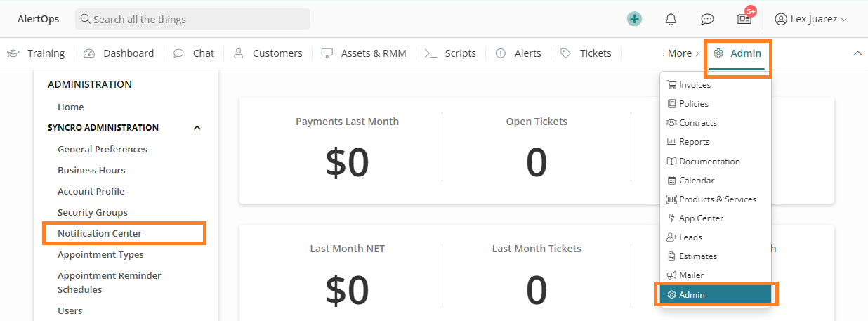Expand the More navigation menu
This screenshot has width=868, height=321.
click(680, 53)
